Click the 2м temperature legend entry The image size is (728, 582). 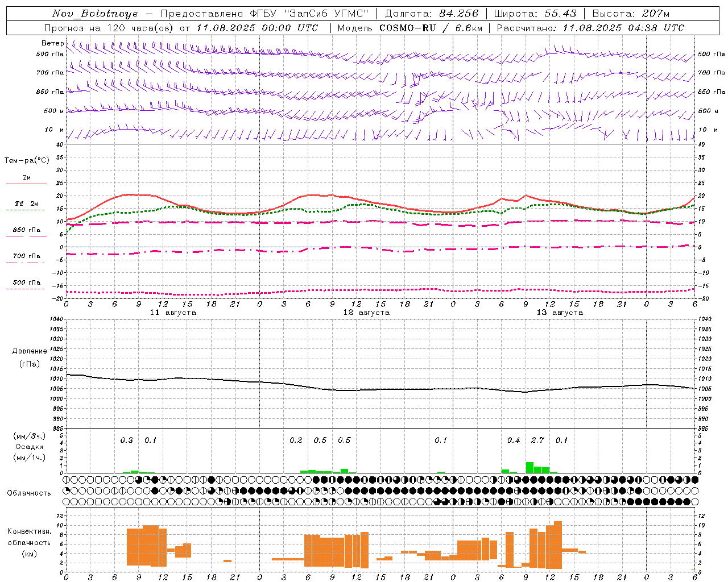27,178
